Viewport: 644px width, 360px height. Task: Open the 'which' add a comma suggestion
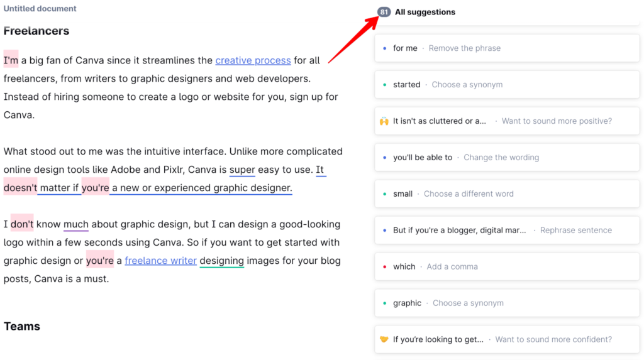(x=435, y=267)
